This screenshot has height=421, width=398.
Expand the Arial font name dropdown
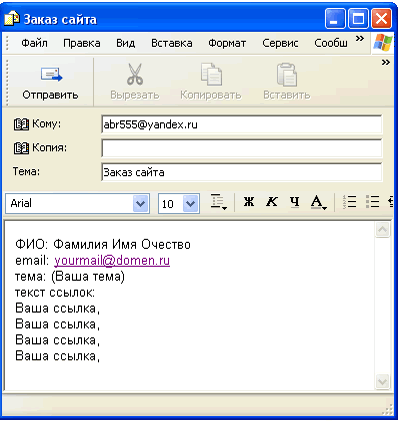coord(141,203)
